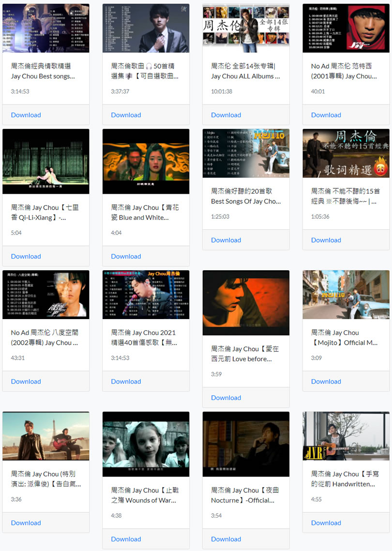Click title 周杰倫 Jay Chou【七里香 Qi-Li-Xiang】
The width and height of the screenshot is (392, 551).
[x=45, y=213]
